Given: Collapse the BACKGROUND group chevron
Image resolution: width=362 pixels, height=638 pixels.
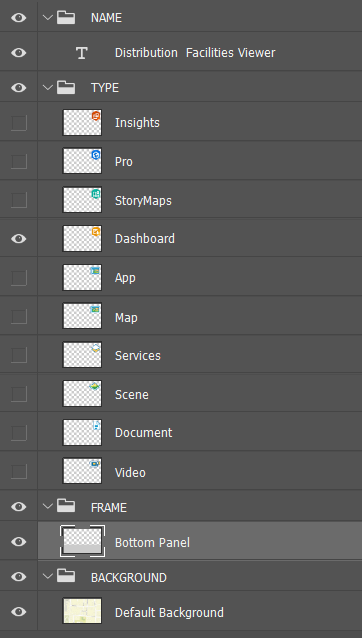Looking at the screenshot, I should [48, 577].
